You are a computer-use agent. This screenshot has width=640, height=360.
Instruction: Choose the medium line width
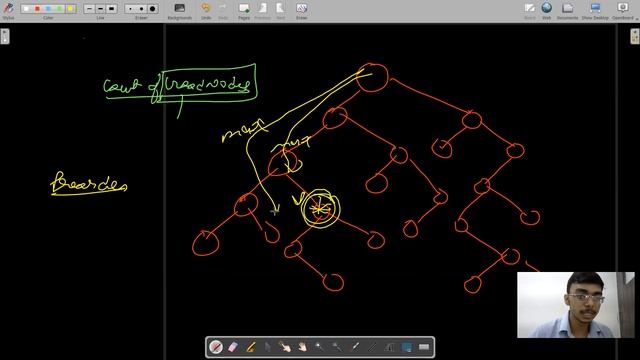click(100, 9)
